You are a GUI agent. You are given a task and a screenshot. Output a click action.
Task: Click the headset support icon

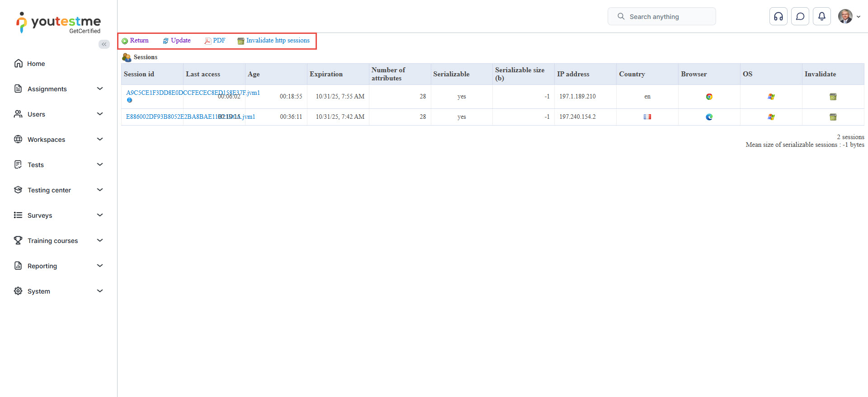pyautogui.click(x=778, y=17)
